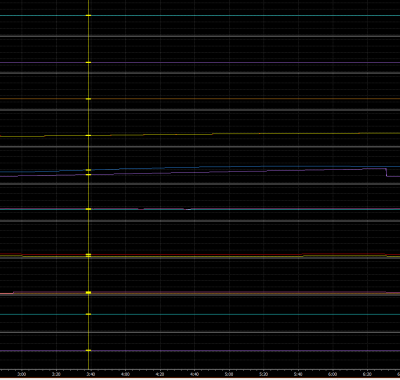
Task: Click the cursor marker on the pink trace
Action: (x=88, y=293)
